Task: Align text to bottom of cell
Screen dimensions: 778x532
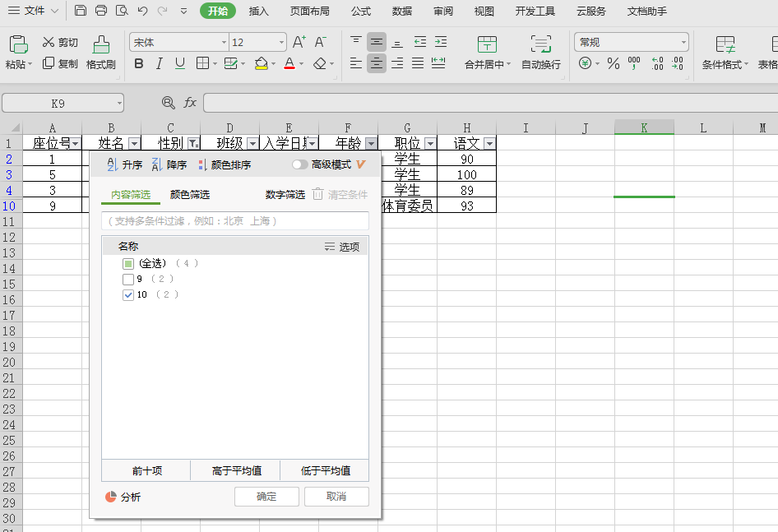Action: click(x=397, y=42)
